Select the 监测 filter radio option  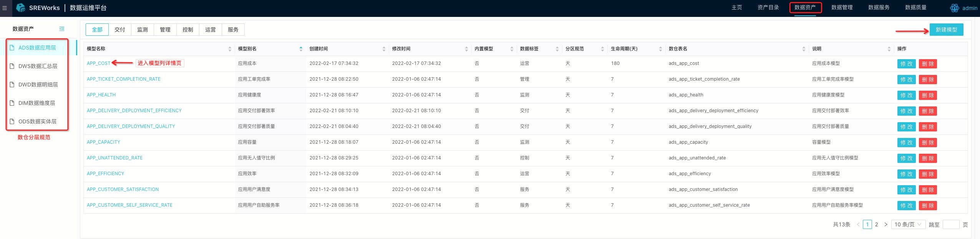143,30
